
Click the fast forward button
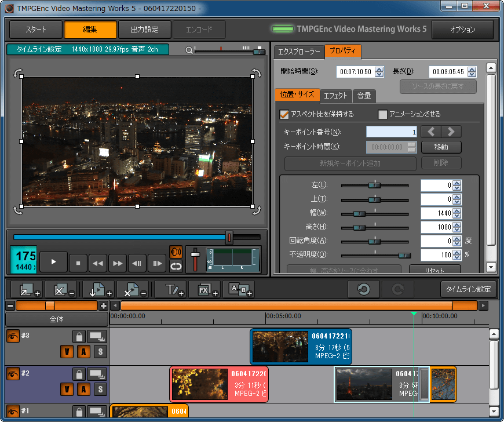[x=118, y=263]
